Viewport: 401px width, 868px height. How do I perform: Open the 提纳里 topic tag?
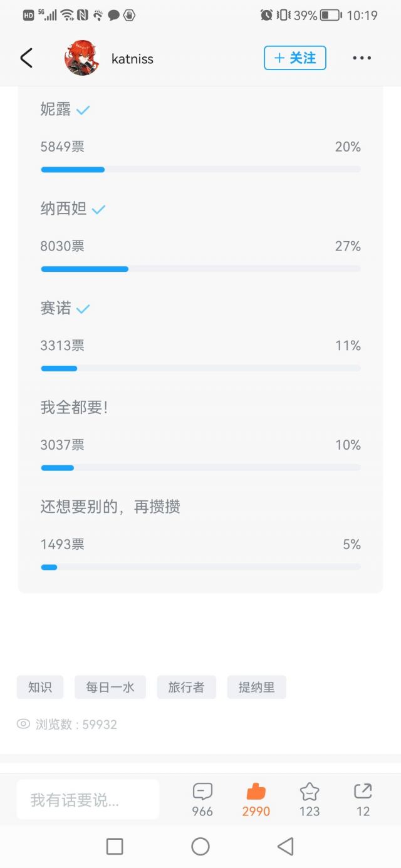point(257,687)
